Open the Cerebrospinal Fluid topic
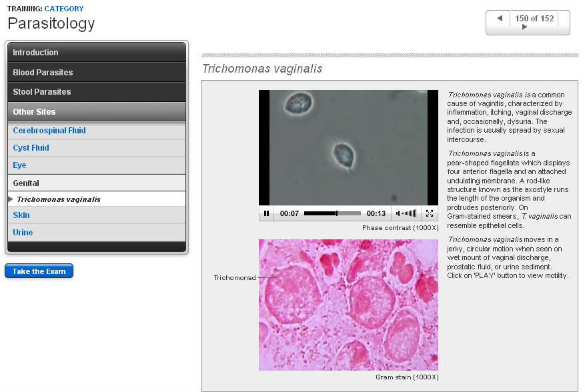Image resolution: width=585 pixels, height=392 pixels. coord(49,131)
